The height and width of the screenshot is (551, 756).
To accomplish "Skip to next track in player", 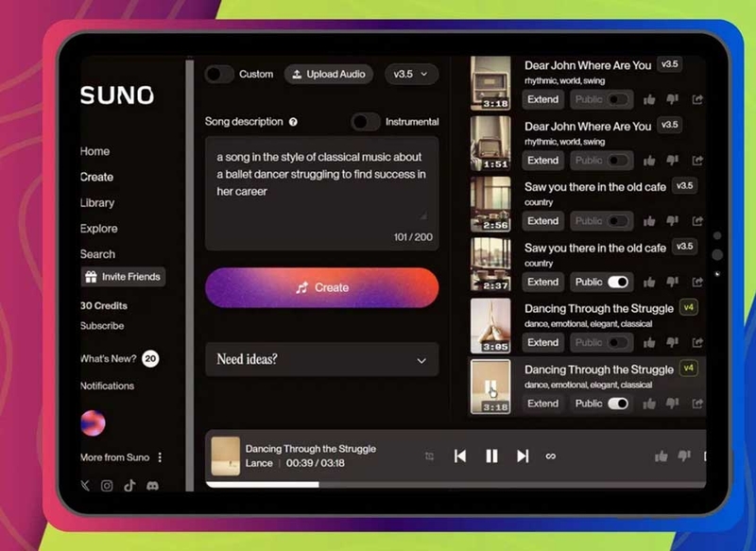I will click(x=523, y=456).
